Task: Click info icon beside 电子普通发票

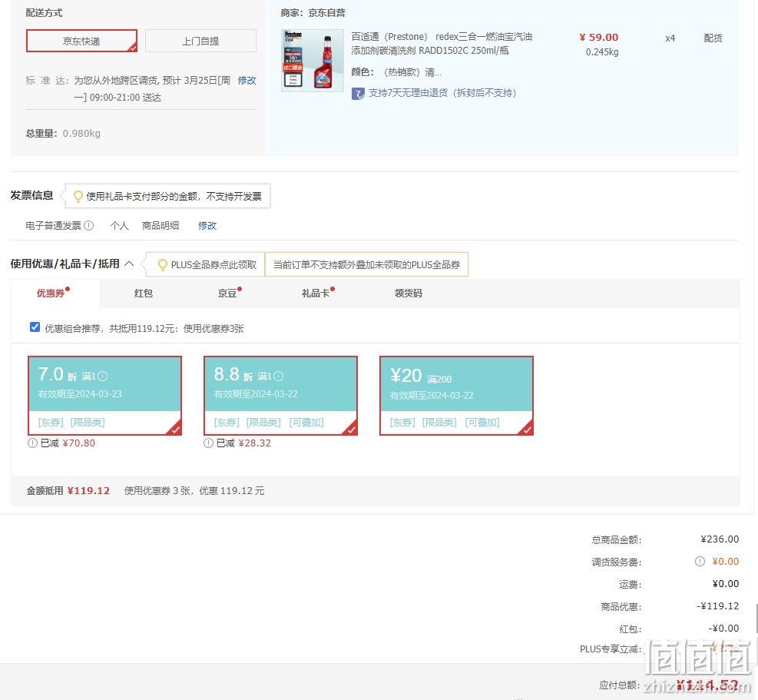Action: click(x=89, y=225)
